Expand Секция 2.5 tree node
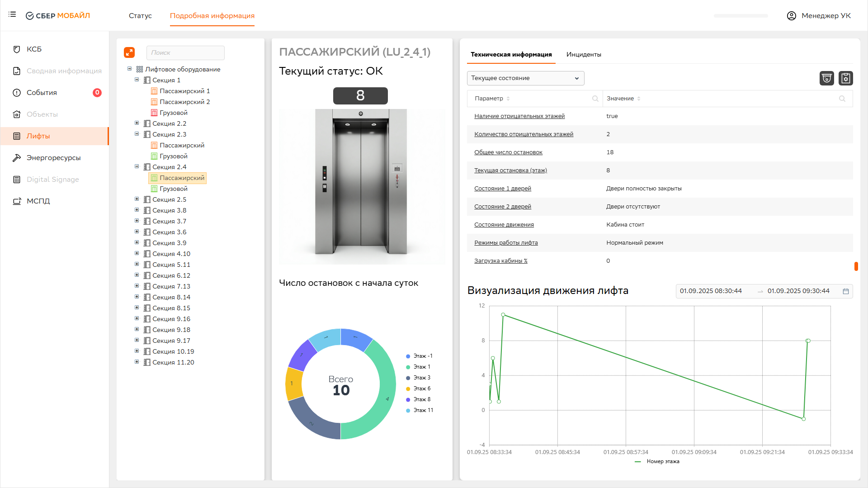 [x=137, y=199]
